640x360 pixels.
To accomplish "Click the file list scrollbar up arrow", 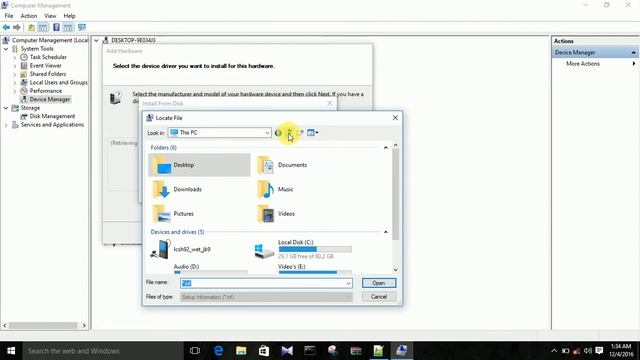I will point(396,145).
